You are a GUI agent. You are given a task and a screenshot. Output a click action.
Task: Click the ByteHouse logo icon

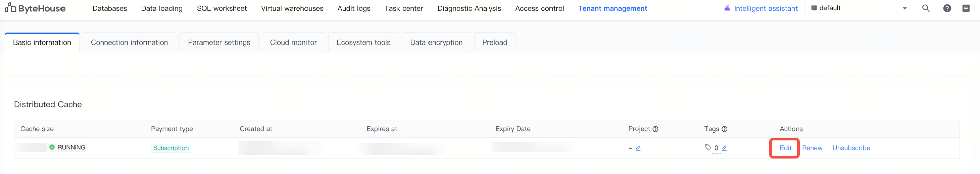point(10,8)
